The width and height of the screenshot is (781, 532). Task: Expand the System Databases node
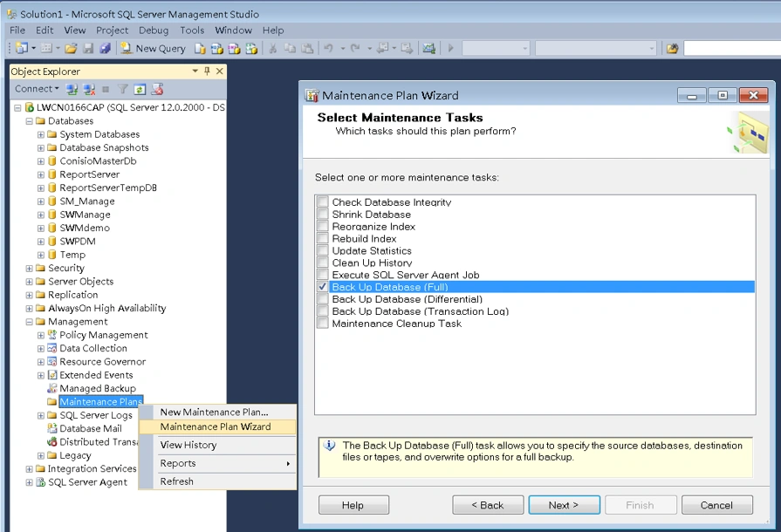coord(41,134)
